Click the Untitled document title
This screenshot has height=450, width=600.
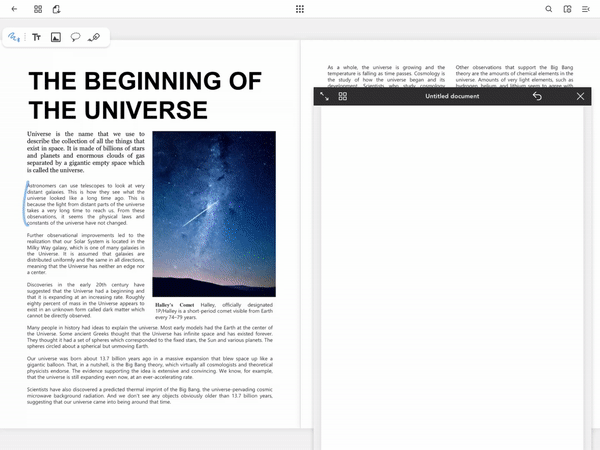(452, 96)
